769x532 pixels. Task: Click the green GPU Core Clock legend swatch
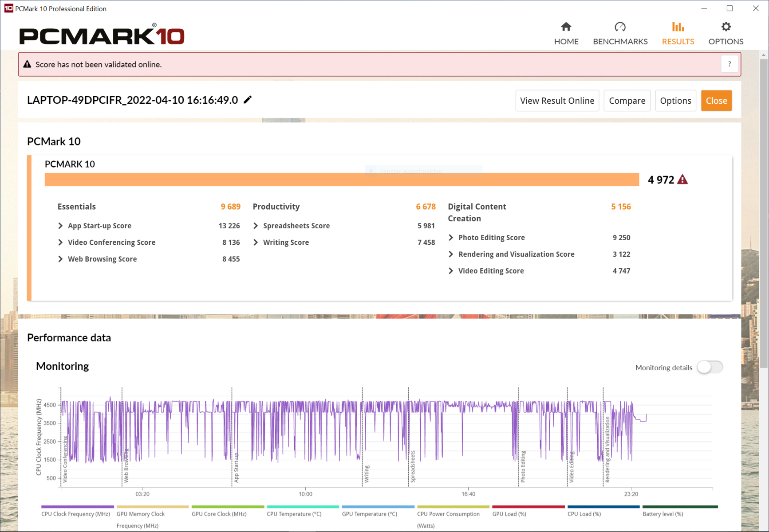[x=228, y=506]
